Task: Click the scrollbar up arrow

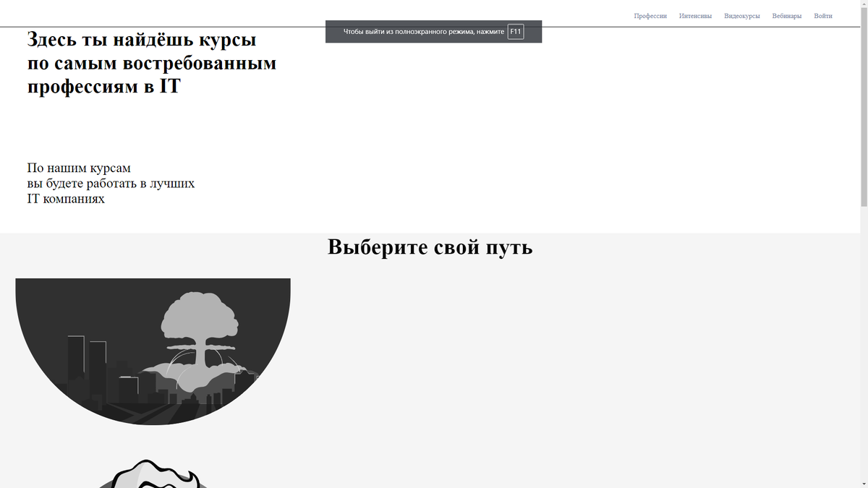Action: 864,3
